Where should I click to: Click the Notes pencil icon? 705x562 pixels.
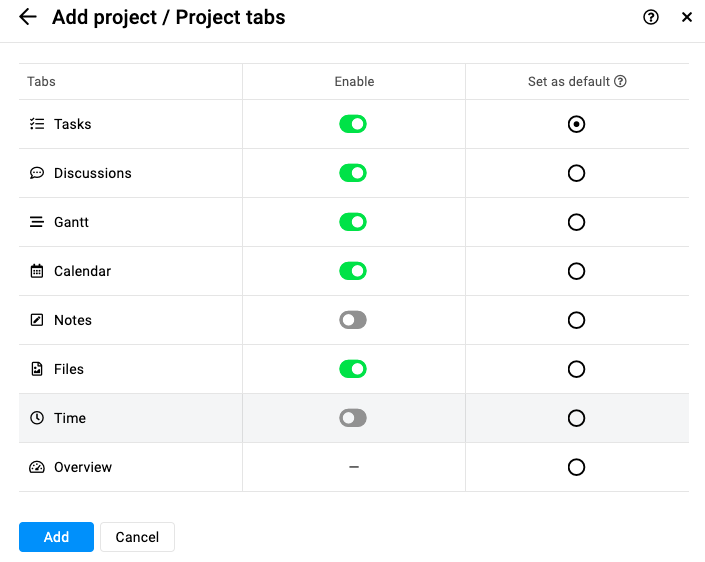pos(37,320)
